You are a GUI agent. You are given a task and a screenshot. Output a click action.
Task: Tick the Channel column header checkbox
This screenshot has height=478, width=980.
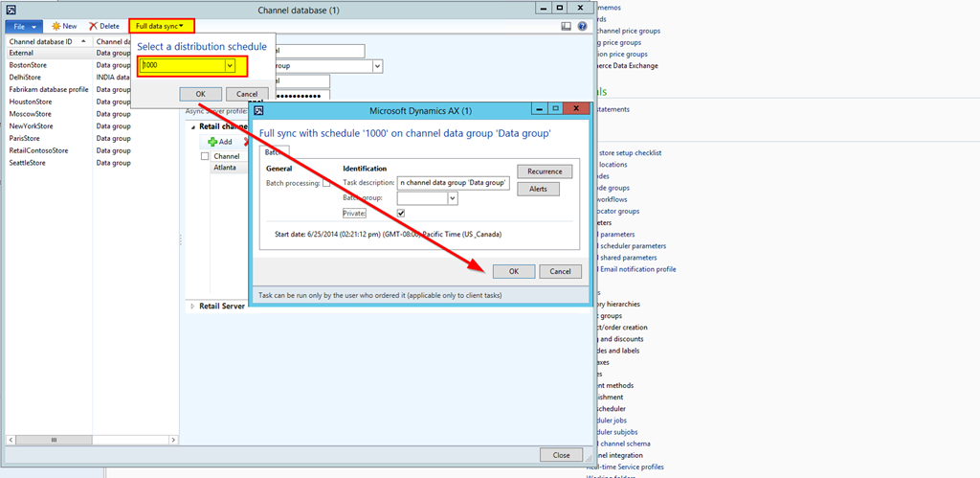click(205, 155)
